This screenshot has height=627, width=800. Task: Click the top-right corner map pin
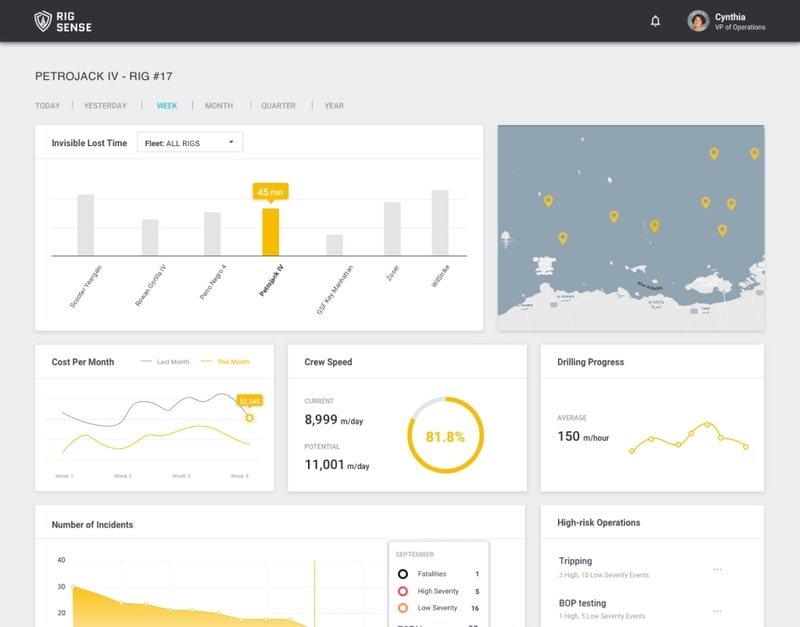754,153
